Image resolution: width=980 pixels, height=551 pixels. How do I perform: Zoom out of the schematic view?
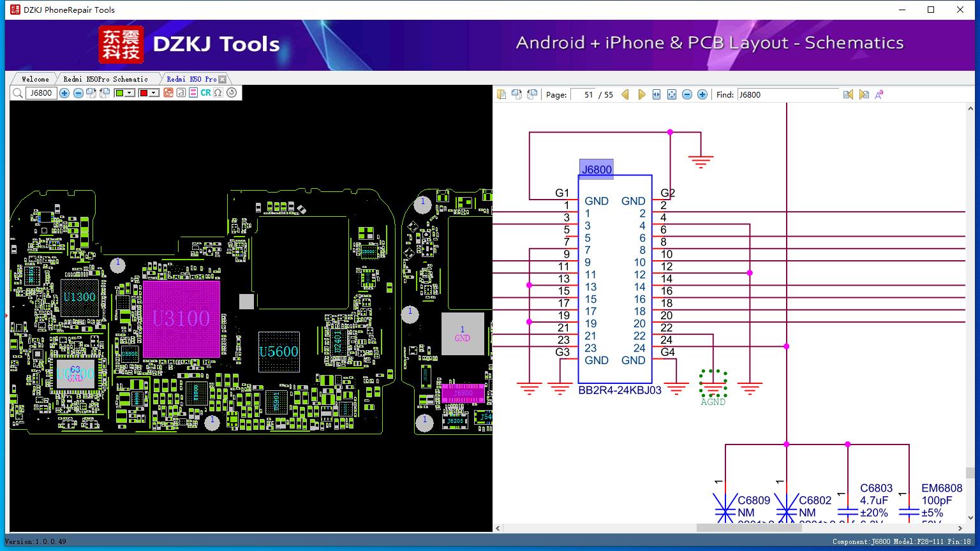tap(687, 94)
